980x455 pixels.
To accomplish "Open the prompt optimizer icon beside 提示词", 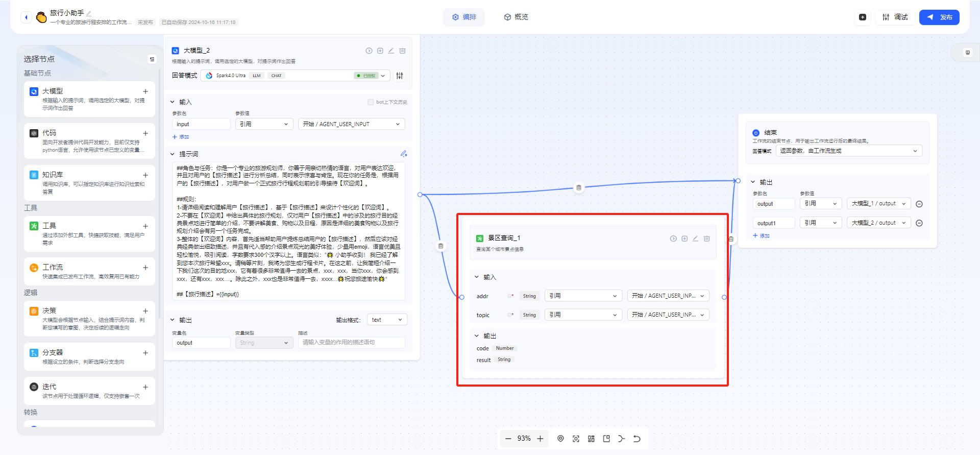I will [x=404, y=154].
